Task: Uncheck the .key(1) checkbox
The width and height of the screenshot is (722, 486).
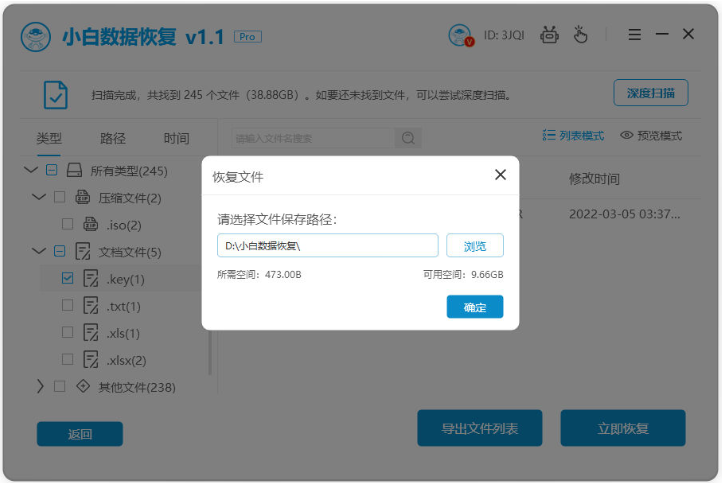Action: tap(67, 279)
